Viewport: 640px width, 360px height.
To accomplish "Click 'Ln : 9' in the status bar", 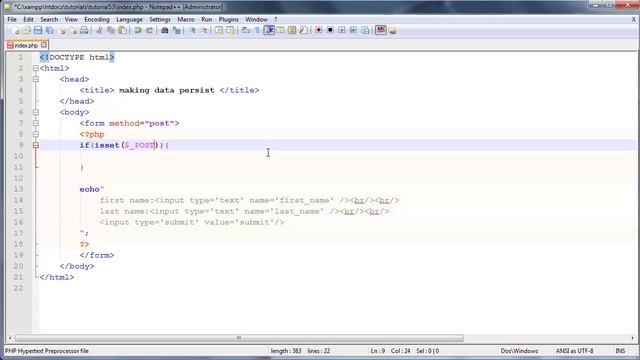I will [378, 351].
